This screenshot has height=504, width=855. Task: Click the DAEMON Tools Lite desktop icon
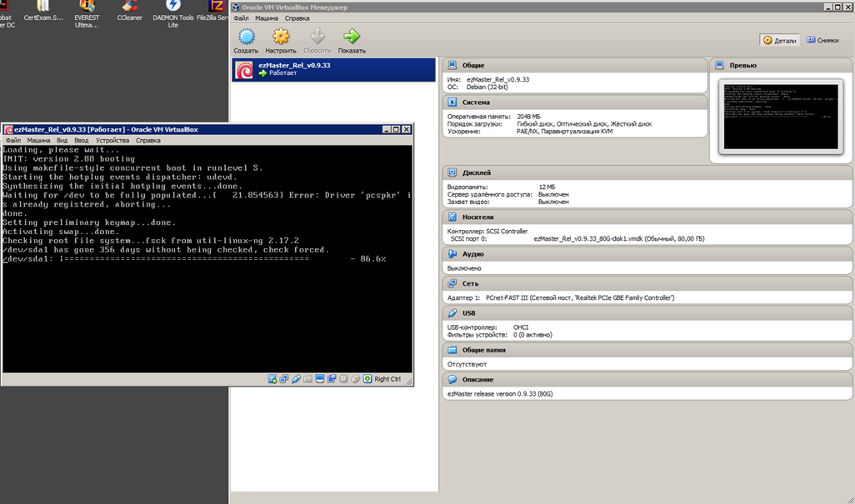pyautogui.click(x=172, y=14)
